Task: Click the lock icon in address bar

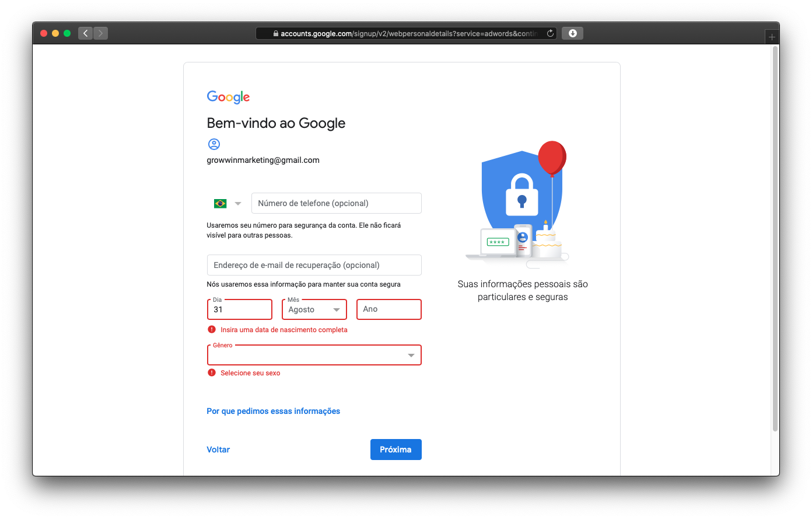Action: (x=276, y=34)
